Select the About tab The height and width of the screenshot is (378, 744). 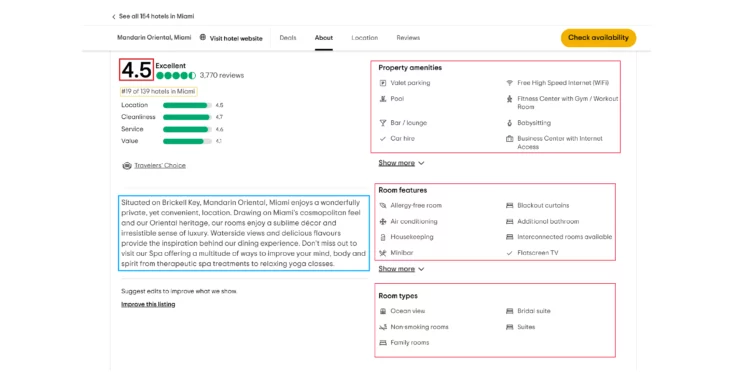324,37
